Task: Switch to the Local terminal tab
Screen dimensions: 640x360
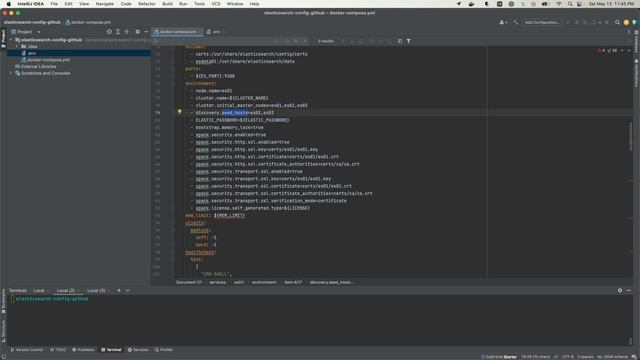Action: coord(39,291)
